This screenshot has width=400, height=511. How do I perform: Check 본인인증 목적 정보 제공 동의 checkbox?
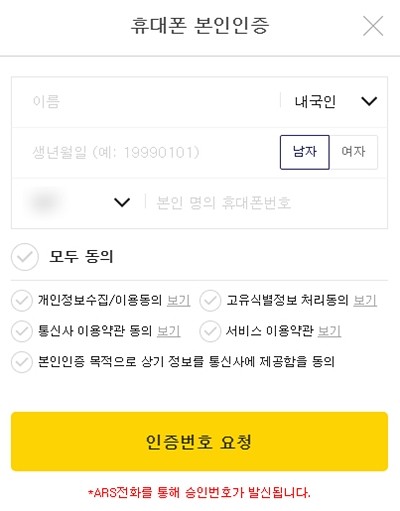22,362
